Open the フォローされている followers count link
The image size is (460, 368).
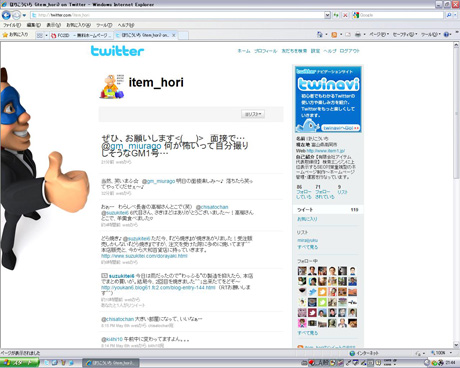[325, 192]
